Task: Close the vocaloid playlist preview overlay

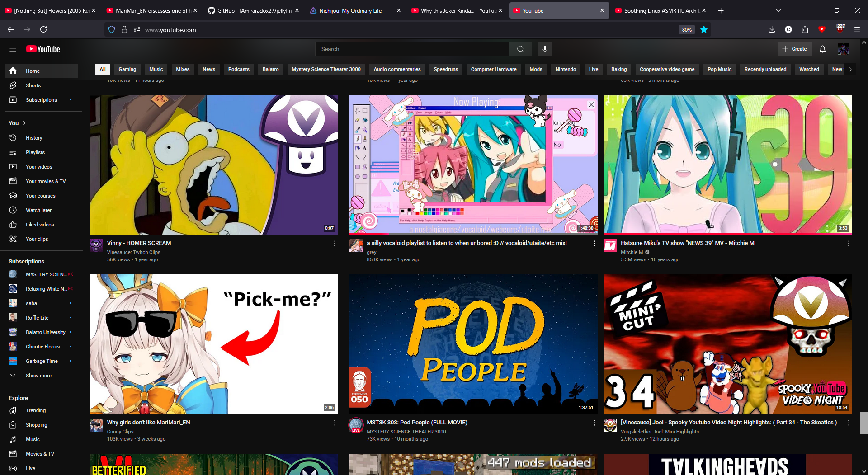Action: click(x=591, y=104)
